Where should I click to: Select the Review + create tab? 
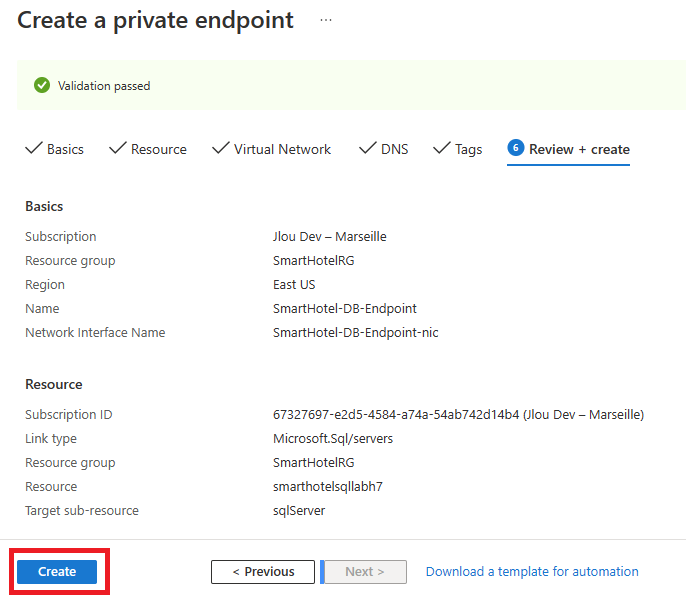tap(568, 149)
